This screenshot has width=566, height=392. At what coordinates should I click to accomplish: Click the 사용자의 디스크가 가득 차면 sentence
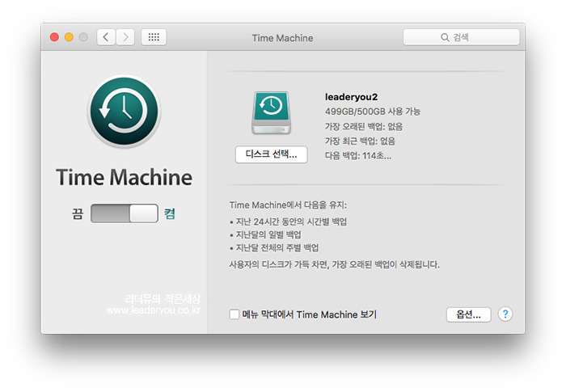(334, 264)
